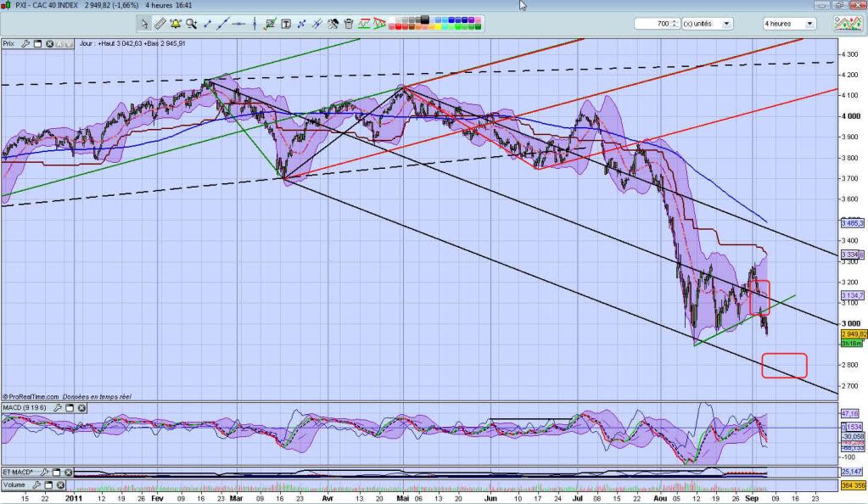Activate the ruler measurement tool
This screenshot has height=504, width=868.
[160, 24]
